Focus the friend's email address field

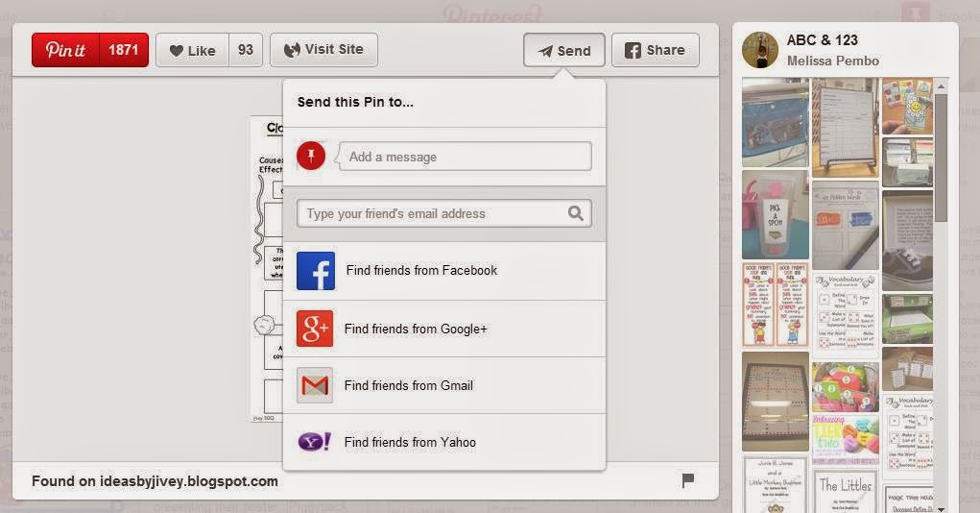(444, 213)
